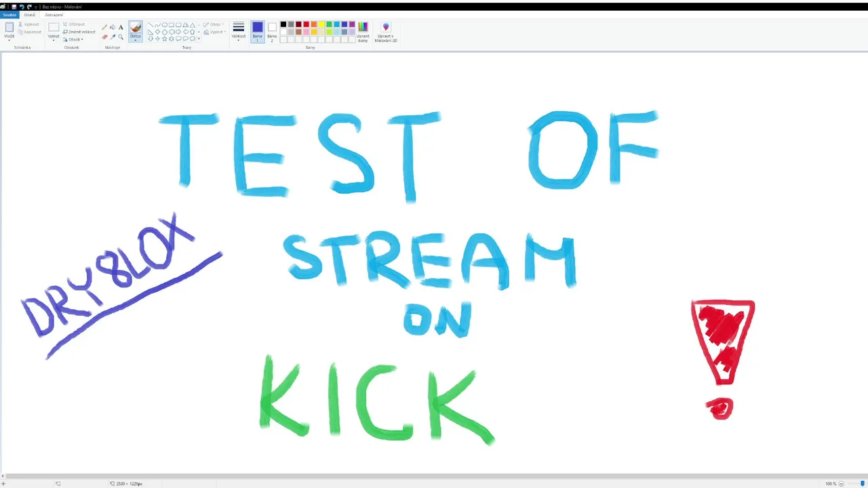868x488 pixels.
Task: Choose the five-point star shape
Action: point(164,39)
